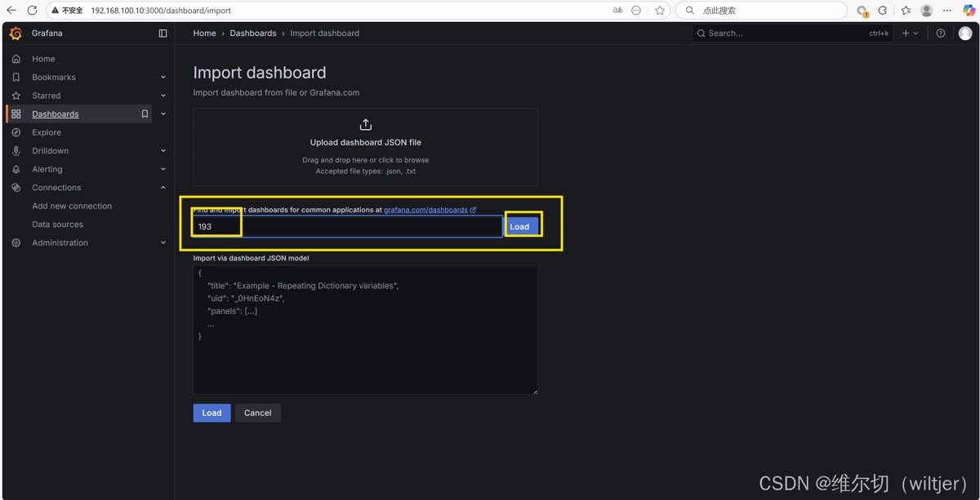Screen dimensions: 980x500
Task: Click the bookmark icon beside Dashboards item
Action: click(145, 114)
